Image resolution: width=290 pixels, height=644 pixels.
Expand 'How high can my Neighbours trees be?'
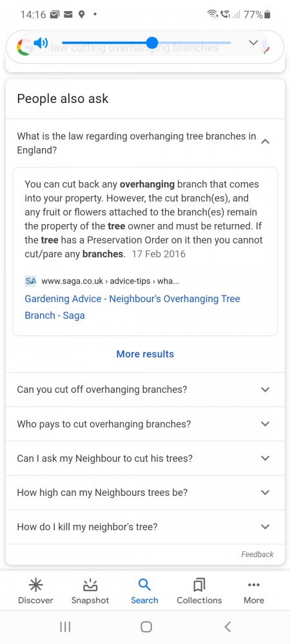click(145, 493)
